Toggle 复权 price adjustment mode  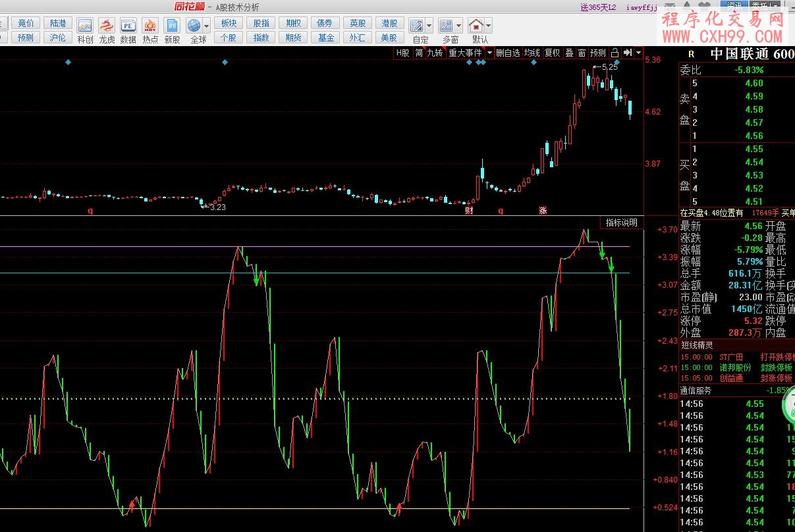click(552, 53)
